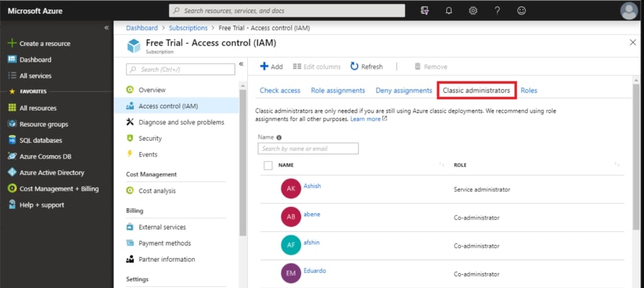Click the EM avatar for Eduardo
The height and width of the screenshot is (288, 644).
click(291, 273)
